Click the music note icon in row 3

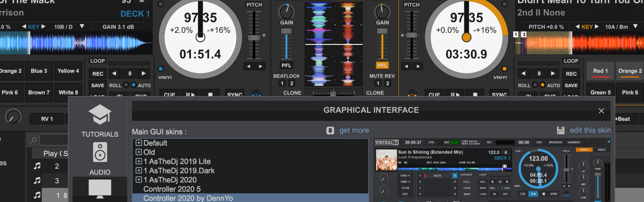point(37,181)
